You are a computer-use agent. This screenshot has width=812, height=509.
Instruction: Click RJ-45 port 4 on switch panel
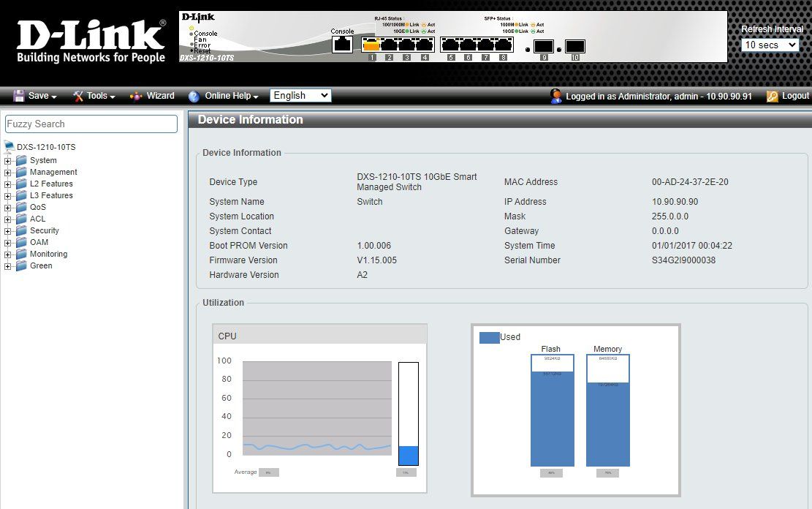(x=424, y=45)
